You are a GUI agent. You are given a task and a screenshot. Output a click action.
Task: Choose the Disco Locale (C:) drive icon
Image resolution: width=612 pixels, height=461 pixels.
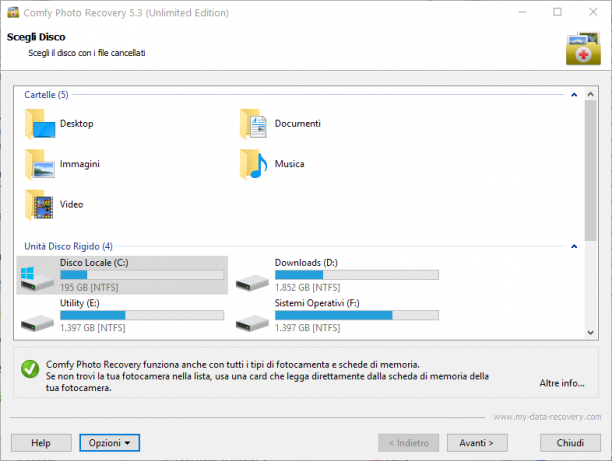(x=37, y=278)
